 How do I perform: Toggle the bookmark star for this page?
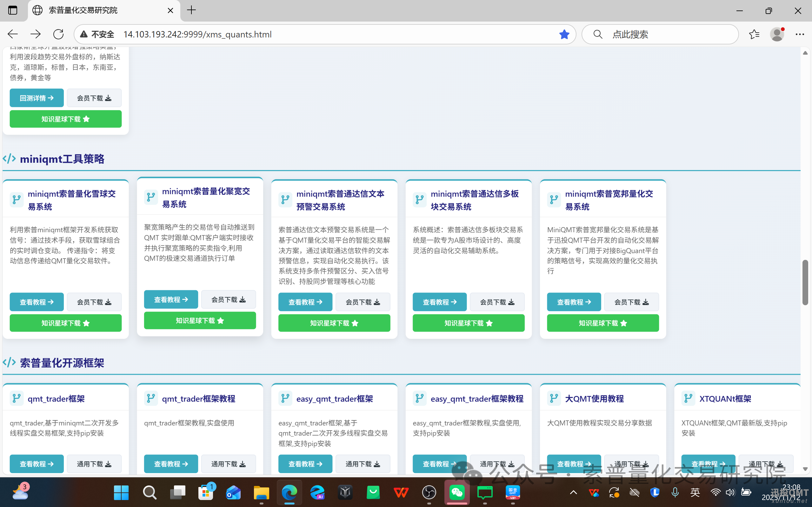click(564, 34)
